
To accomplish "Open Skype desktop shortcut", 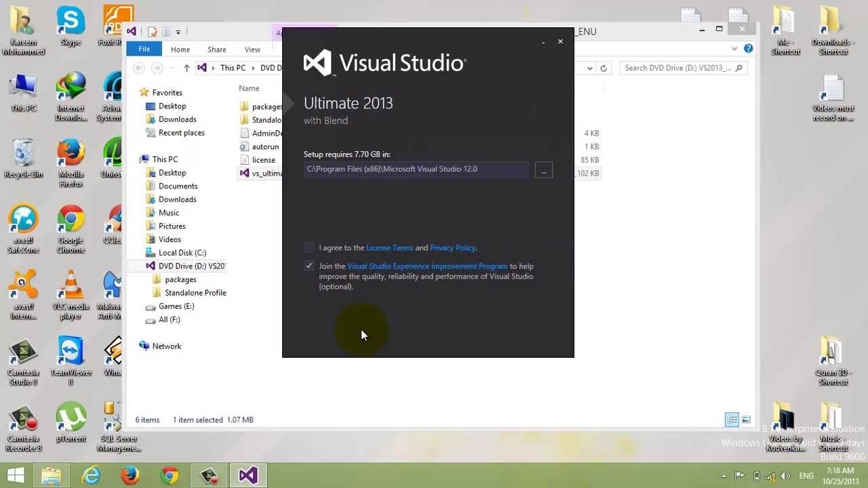I will (71, 26).
